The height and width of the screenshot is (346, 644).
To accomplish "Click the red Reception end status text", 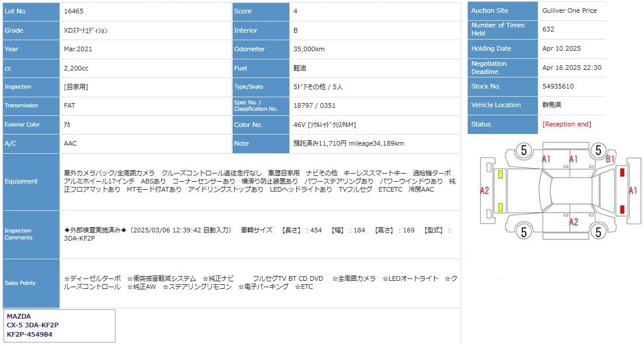I will (566, 124).
